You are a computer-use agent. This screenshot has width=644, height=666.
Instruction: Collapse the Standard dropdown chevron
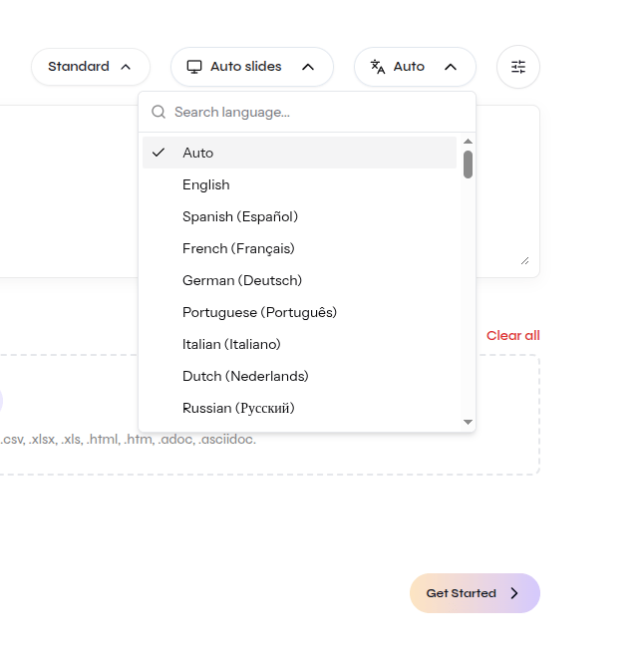click(126, 67)
